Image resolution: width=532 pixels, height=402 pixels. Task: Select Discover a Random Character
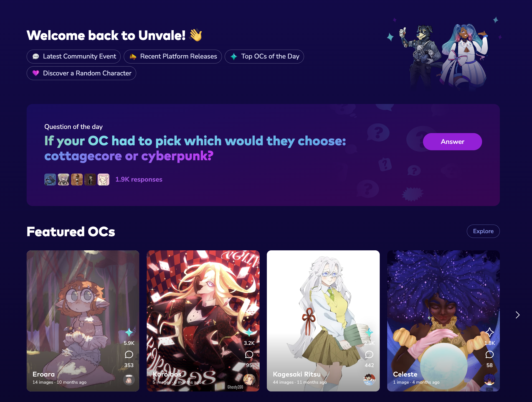click(81, 73)
